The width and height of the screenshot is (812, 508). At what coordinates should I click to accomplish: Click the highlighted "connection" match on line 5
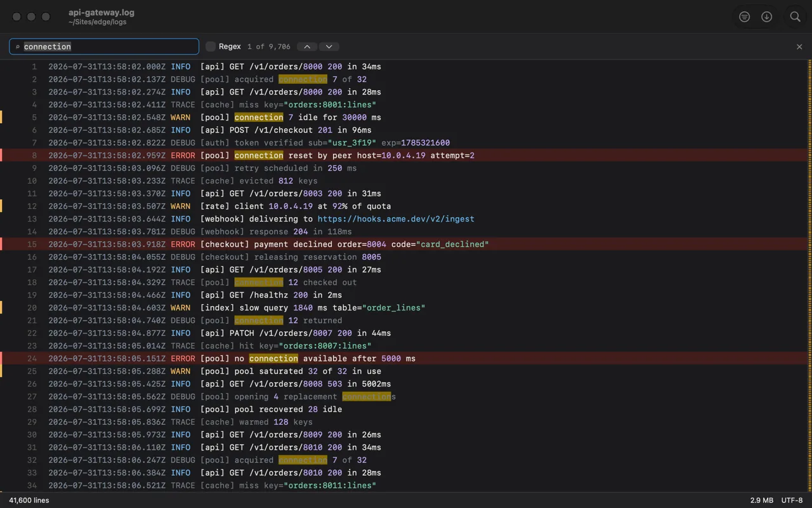pos(259,117)
